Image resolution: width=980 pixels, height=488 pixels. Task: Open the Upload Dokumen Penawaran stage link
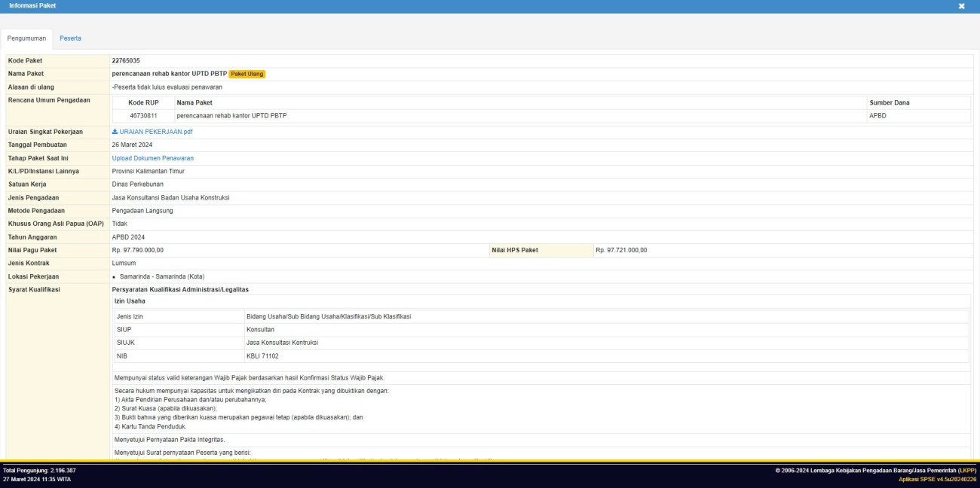152,158
